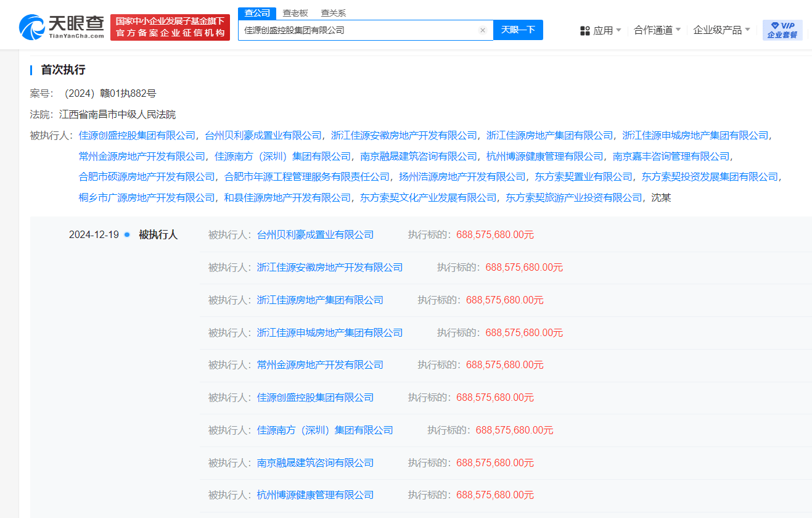Click 688,575,680.00元 in 浙江佳源安徽房地产 row
Viewport: 812px width, 518px height.
pos(524,267)
